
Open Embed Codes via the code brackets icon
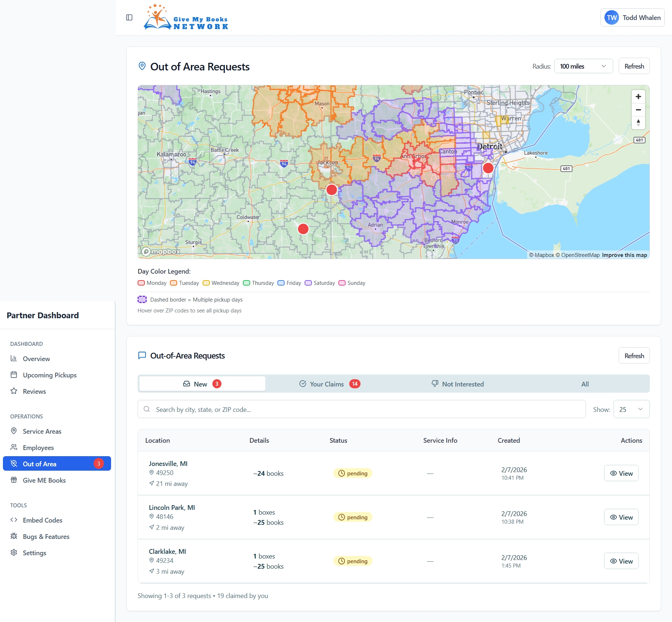pyautogui.click(x=15, y=520)
